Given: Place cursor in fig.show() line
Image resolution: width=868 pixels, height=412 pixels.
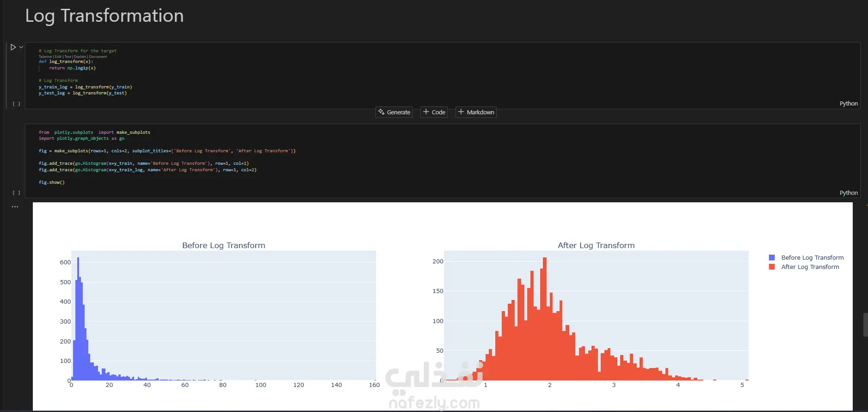Looking at the screenshot, I should tap(52, 182).
